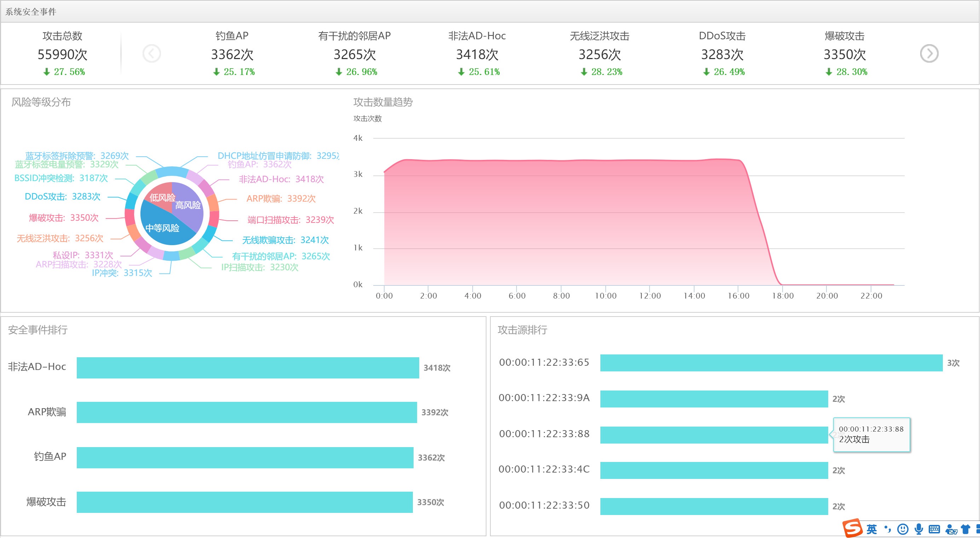Click the 2次攻击 tooltip

pos(872,435)
